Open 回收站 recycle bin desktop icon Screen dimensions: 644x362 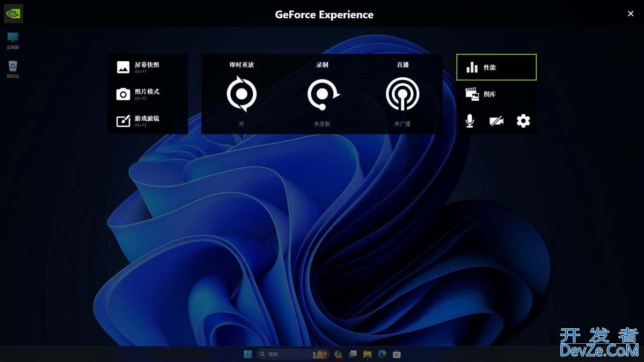pyautogui.click(x=13, y=70)
